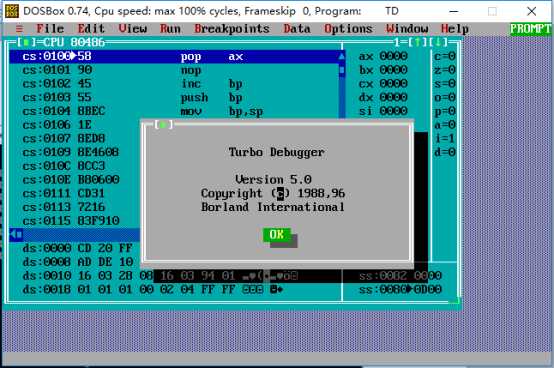Click the DOSBox title bar icon
The width and height of the screenshot is (554, 368).
click(12, 11)
